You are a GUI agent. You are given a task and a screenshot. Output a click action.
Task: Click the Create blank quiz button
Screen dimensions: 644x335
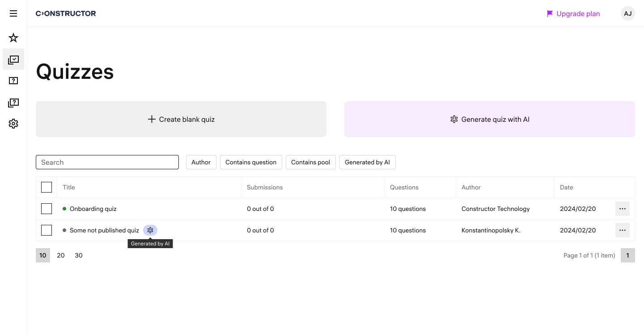[x=181, y=119]
